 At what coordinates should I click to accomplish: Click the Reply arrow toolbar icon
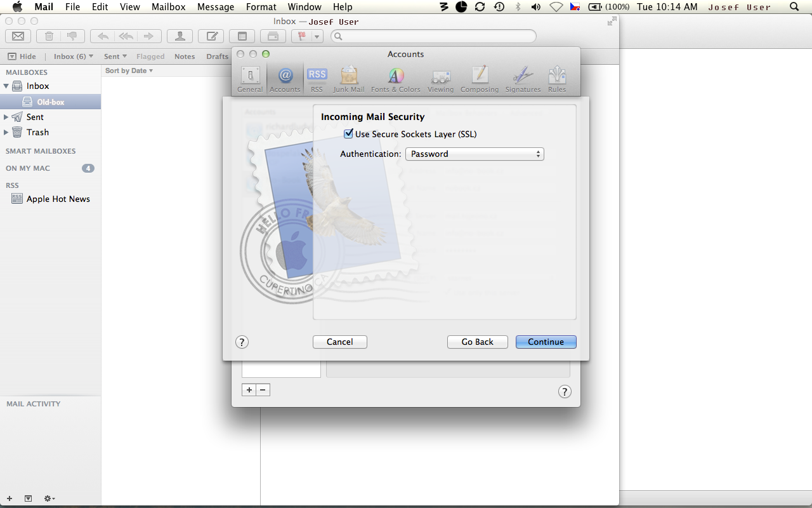103,36
